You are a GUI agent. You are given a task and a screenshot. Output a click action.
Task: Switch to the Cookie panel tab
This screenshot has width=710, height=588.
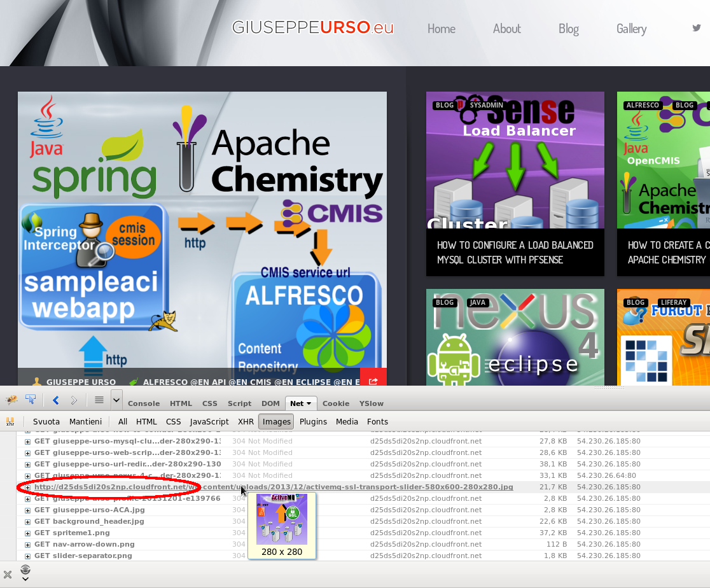[x=335, y=403]
